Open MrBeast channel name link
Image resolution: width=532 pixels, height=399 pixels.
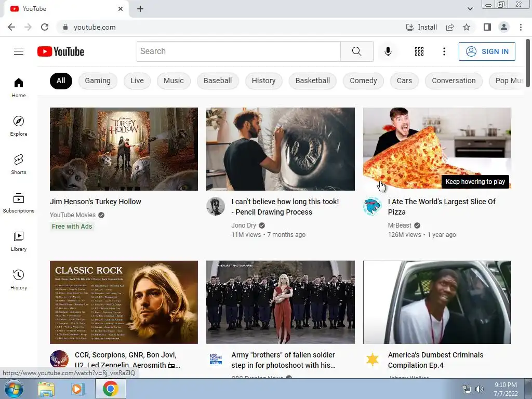coord(400,225)
